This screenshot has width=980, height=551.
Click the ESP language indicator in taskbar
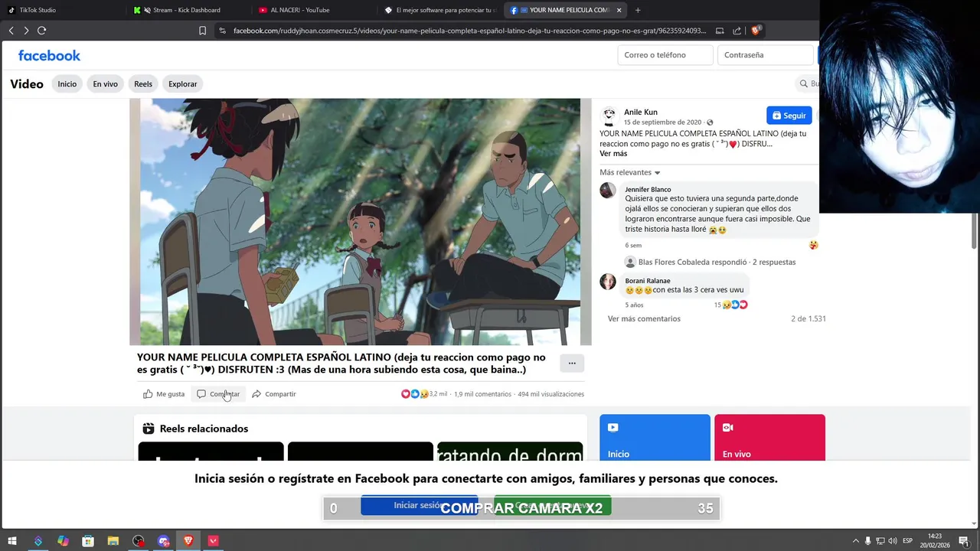click(x=907, y=541)
